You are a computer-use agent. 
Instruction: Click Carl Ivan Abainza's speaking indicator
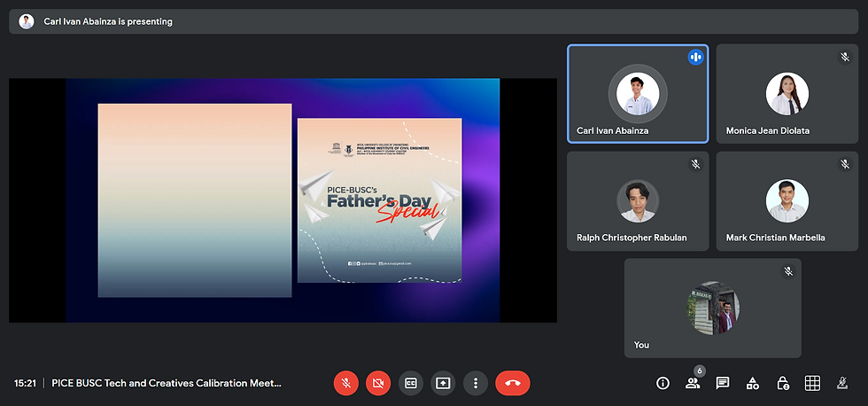[x=696, y=57]
